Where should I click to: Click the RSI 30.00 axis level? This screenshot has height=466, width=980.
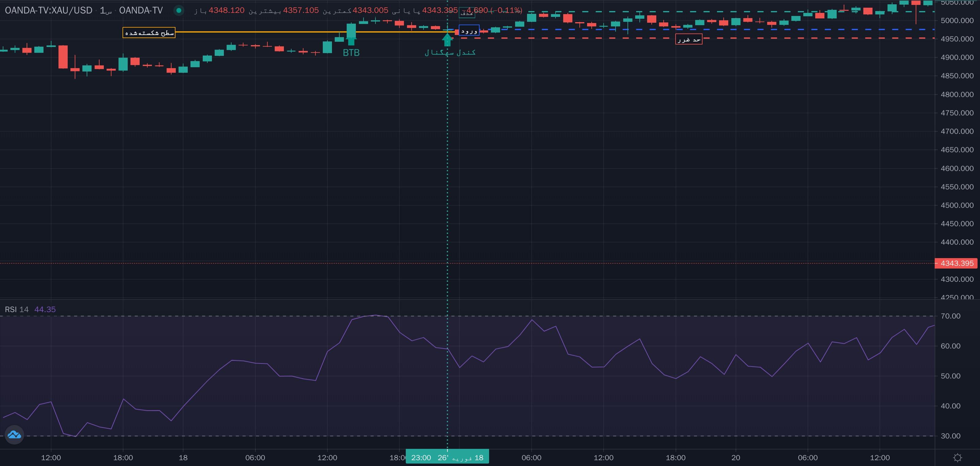click(x=950, y=436)
